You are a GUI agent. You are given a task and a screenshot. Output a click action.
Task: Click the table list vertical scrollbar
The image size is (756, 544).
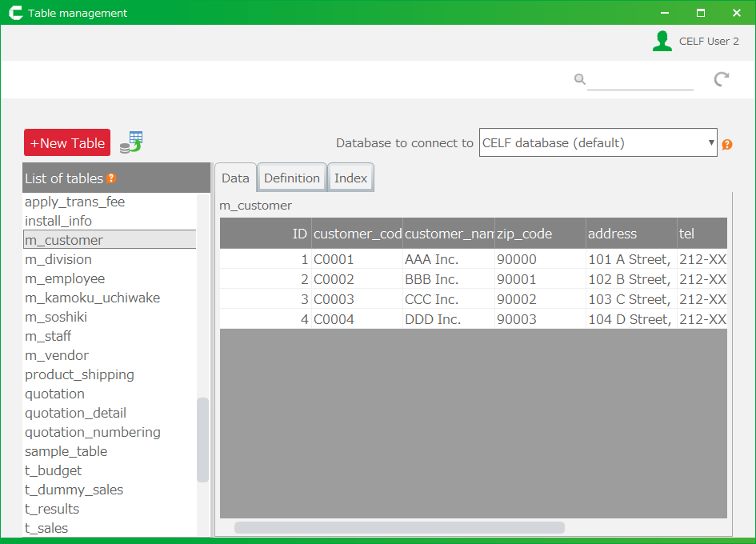pyautogui.click(x=202, y=439)
